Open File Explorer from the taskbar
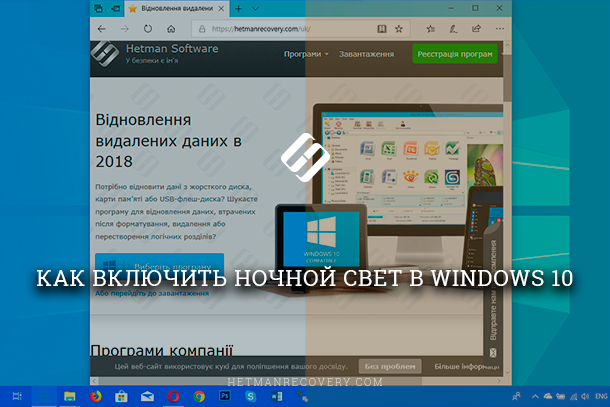610x407 pixels. [x=70, y=396]
